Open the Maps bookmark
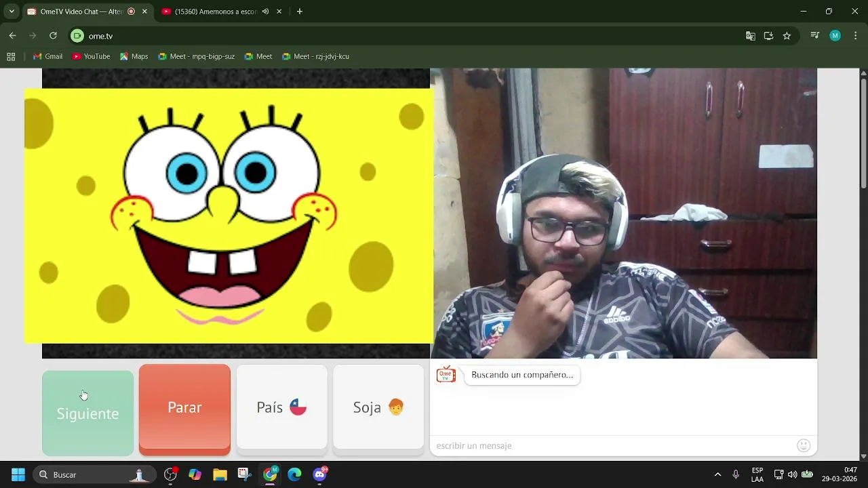Image resolution: width=868 pixels, height=488 pixels. pyautogui.click(x=134, y=56)
